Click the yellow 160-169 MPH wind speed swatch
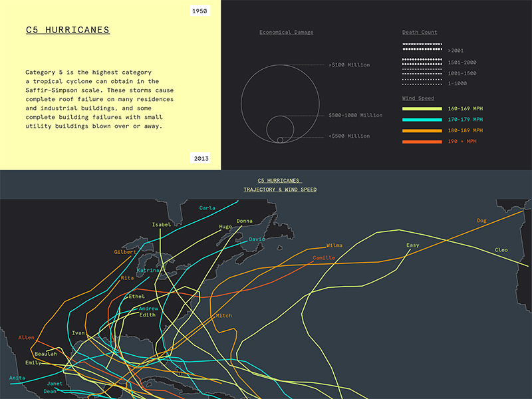Image resolution: width=532 pixels, height=399 pixels. coord(422,108)
